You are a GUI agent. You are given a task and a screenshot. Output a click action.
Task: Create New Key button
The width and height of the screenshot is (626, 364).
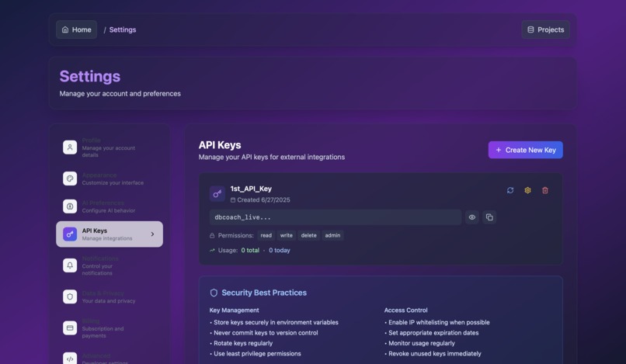click(525, 150)
